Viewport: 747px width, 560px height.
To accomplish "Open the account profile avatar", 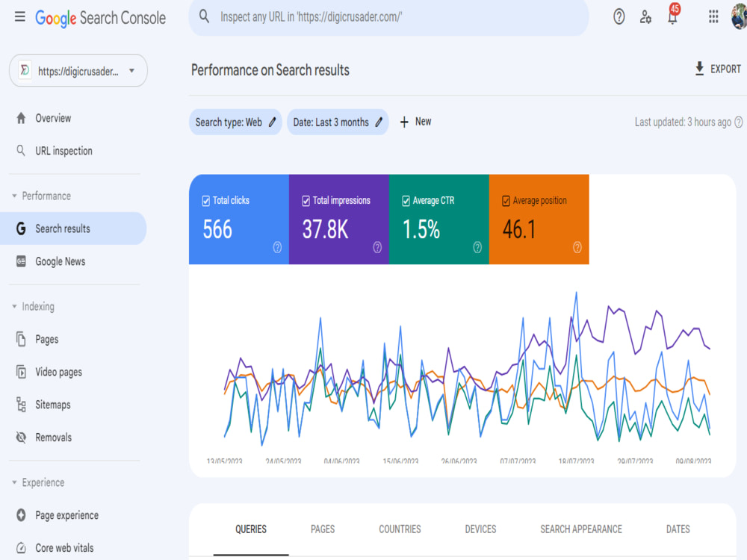I will coord(740,16).
